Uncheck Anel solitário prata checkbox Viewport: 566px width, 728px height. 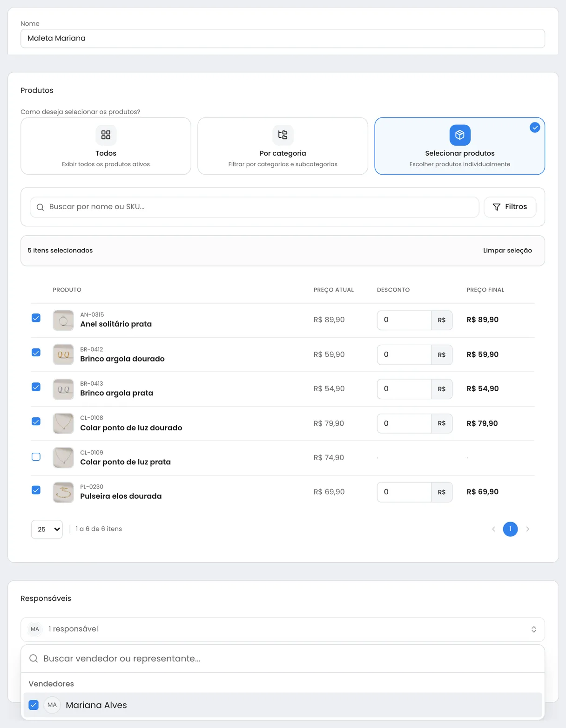(36, 318)
